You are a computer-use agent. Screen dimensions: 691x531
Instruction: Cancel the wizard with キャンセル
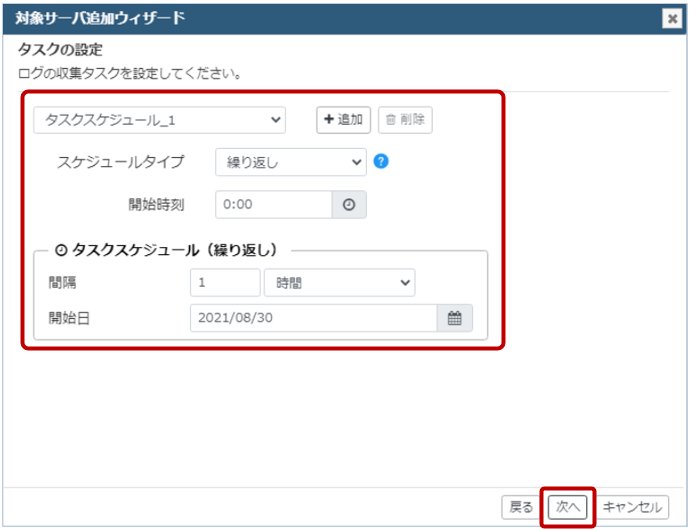[x=632, y=507]
